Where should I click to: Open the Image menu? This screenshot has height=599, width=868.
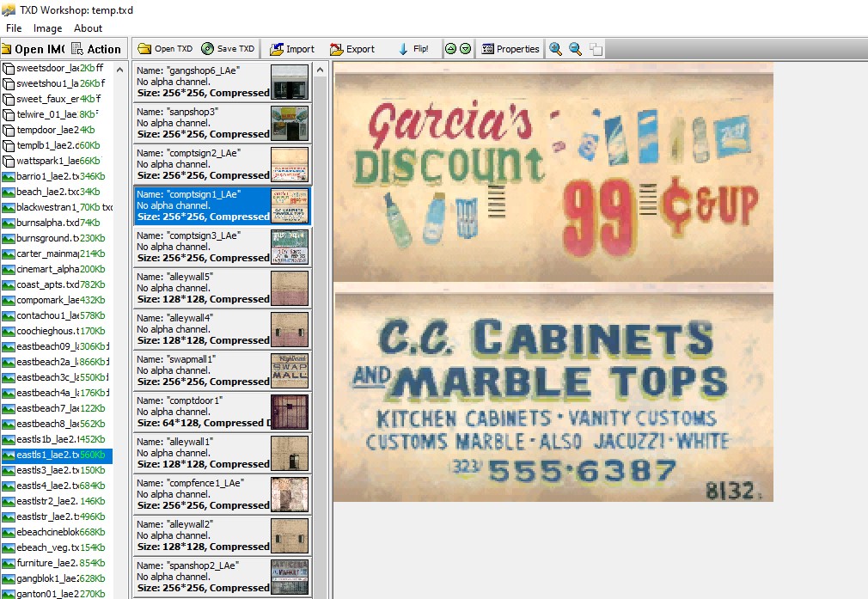[47, 28]
